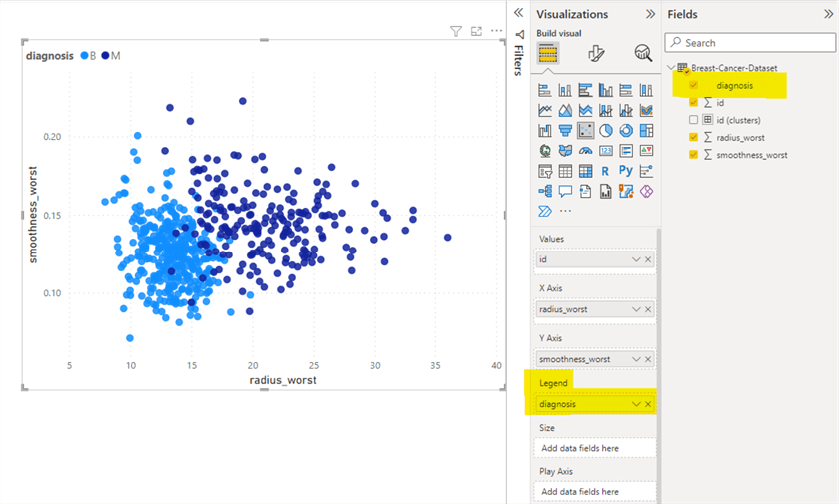Viewport: 839px width, 504px height.
Task: Select the donut chart visual
Action: point(626,131)
